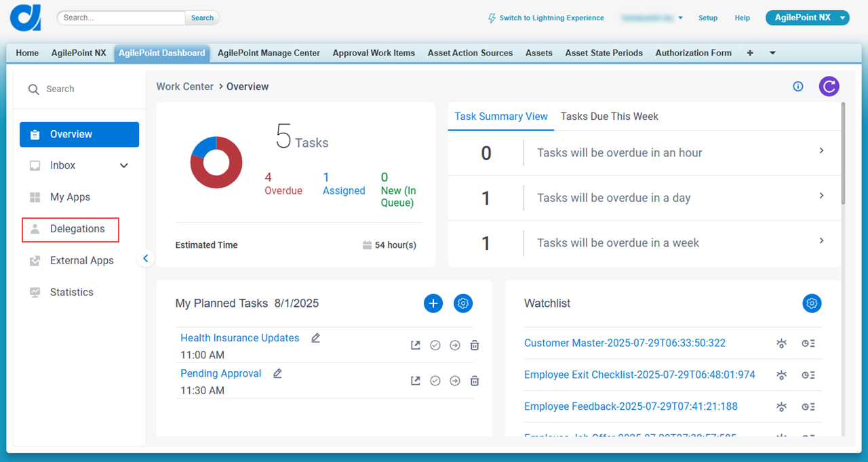868x462 pixels.
Task: Click the header Search button
Action: coord(202,18)
